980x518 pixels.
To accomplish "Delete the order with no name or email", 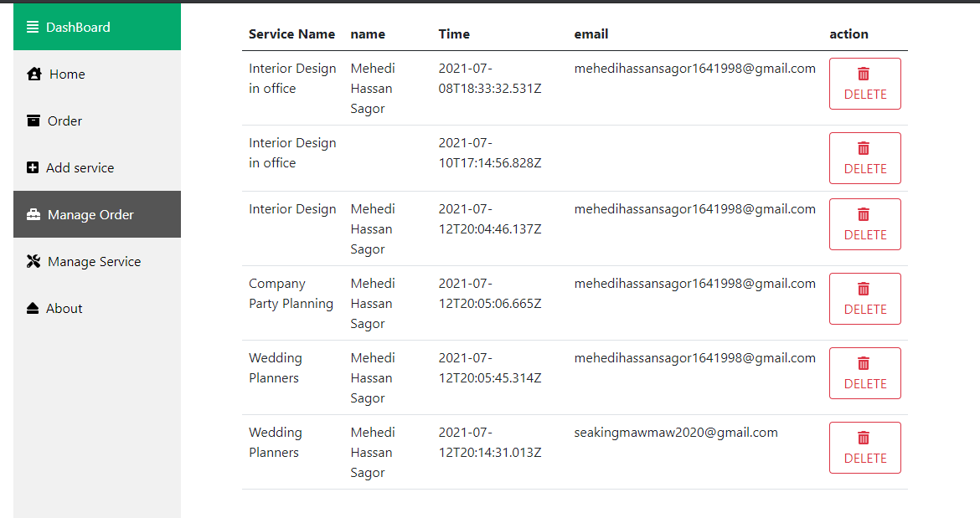I will (x=865, y=158).
